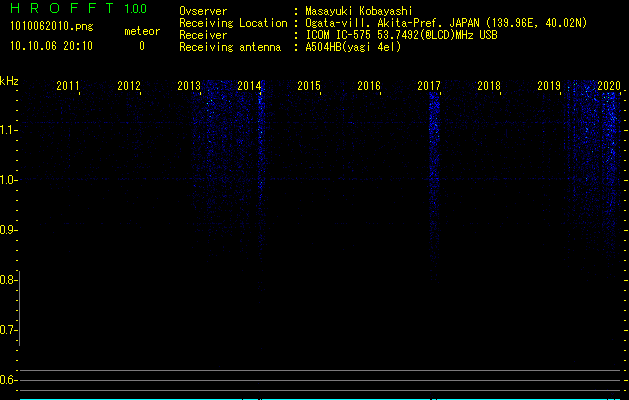Image resolution: width=629 pixels, height=400 pixels.
Task: Click the 1.0 kHz axis label
Action: [8, 180]
